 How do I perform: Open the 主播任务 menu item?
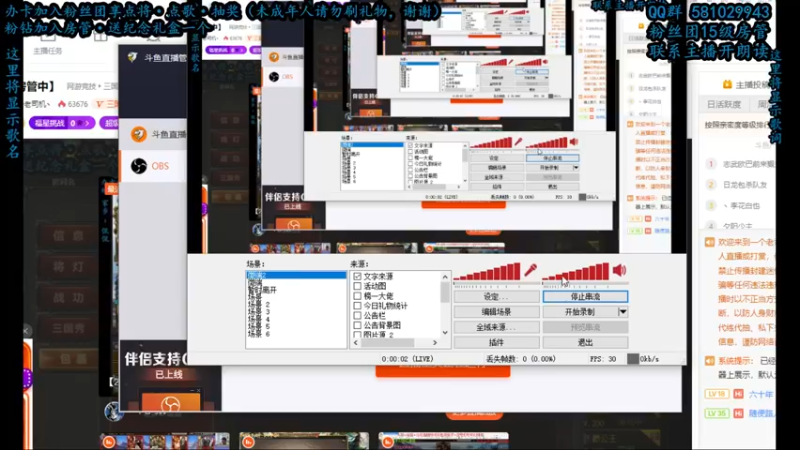coord(47,51)
